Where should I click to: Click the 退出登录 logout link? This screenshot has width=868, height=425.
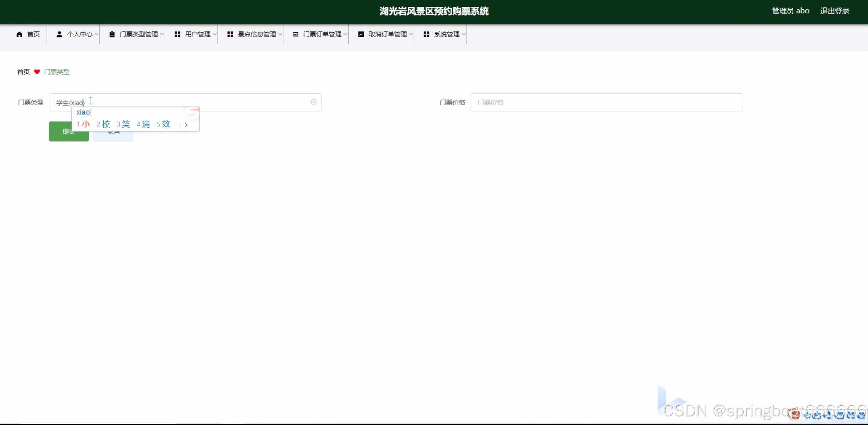coord(834,11)
